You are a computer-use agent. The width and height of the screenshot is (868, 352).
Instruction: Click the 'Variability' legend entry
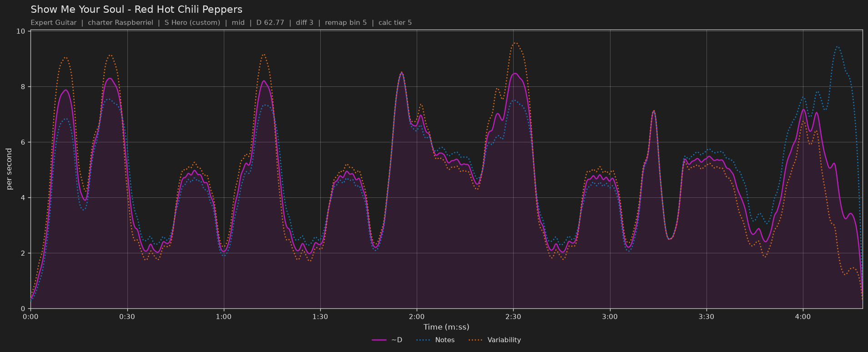tap(495, 340)
